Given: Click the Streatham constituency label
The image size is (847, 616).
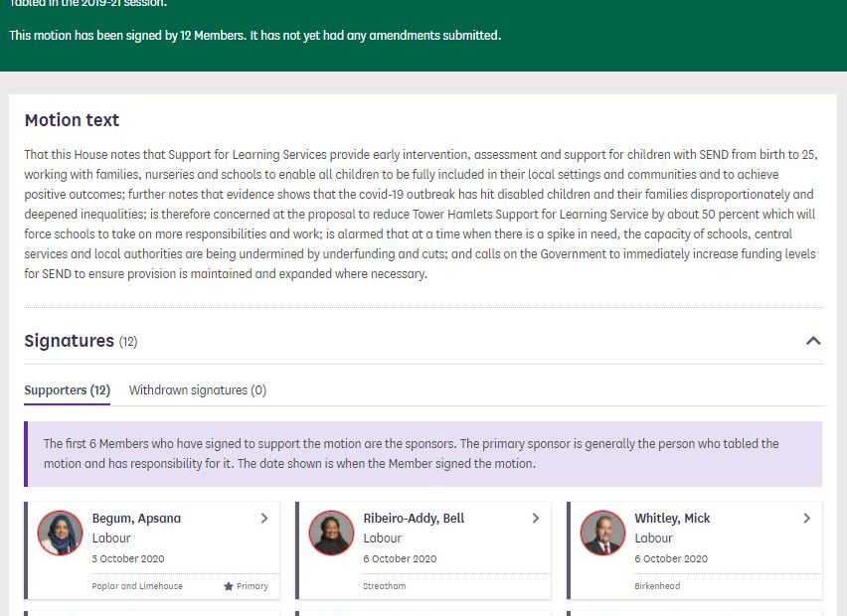Looking at the screenshot, I should tap(385, 586).
